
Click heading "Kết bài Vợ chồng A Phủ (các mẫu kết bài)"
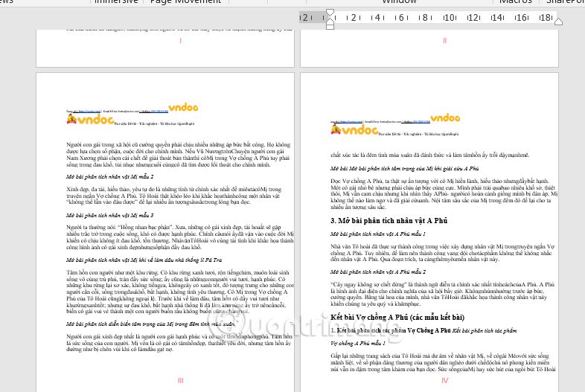tap(397, 318)
